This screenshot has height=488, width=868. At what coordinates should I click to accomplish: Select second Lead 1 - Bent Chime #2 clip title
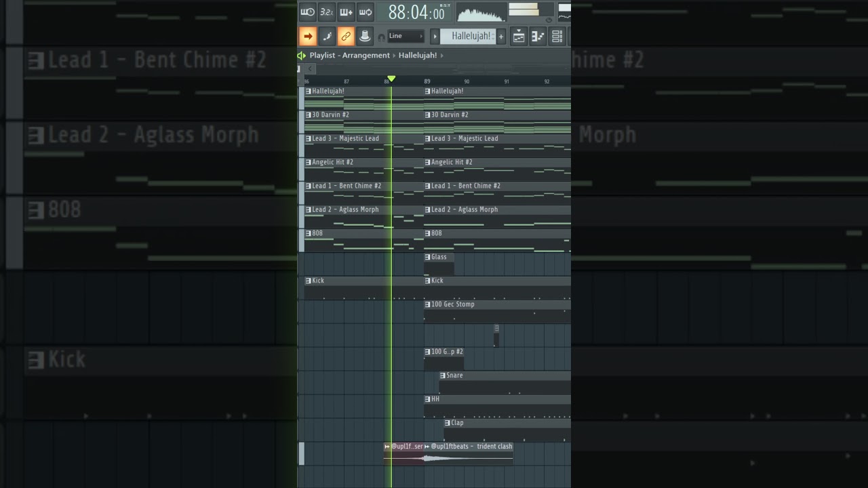[x=466, y=186]
